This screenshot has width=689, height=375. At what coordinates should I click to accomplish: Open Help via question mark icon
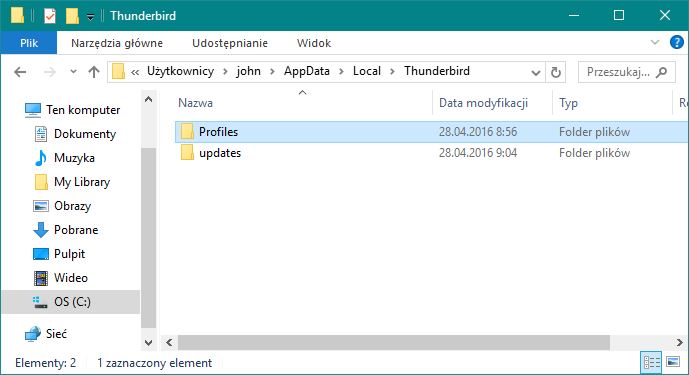(677, 43)
